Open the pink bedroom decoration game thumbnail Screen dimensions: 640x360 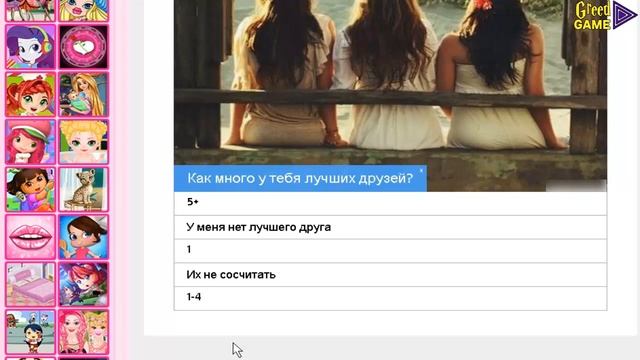[30, 284]
